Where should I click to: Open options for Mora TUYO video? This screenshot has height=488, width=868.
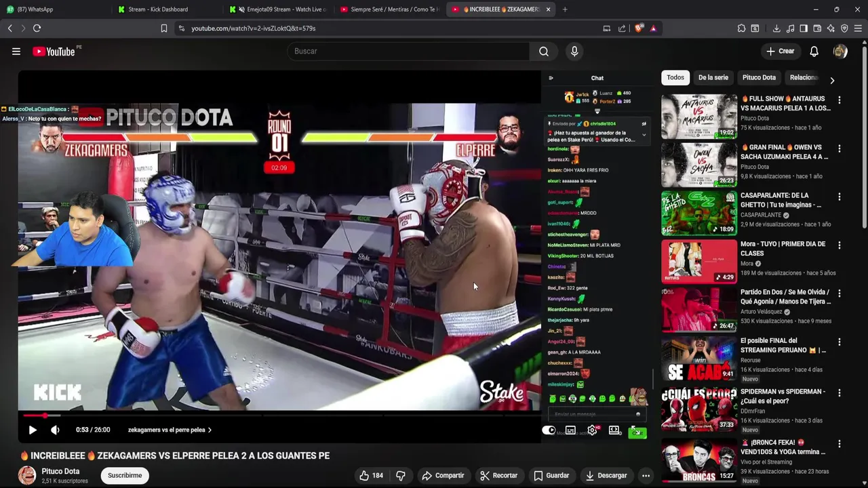click(x=840, y=245)
